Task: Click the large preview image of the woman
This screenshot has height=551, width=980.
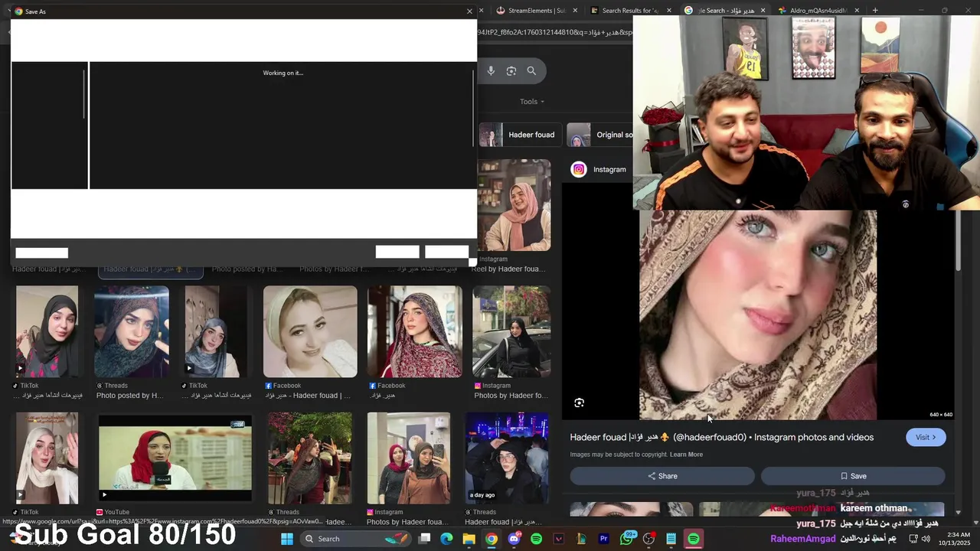Action: coord(758,315)
